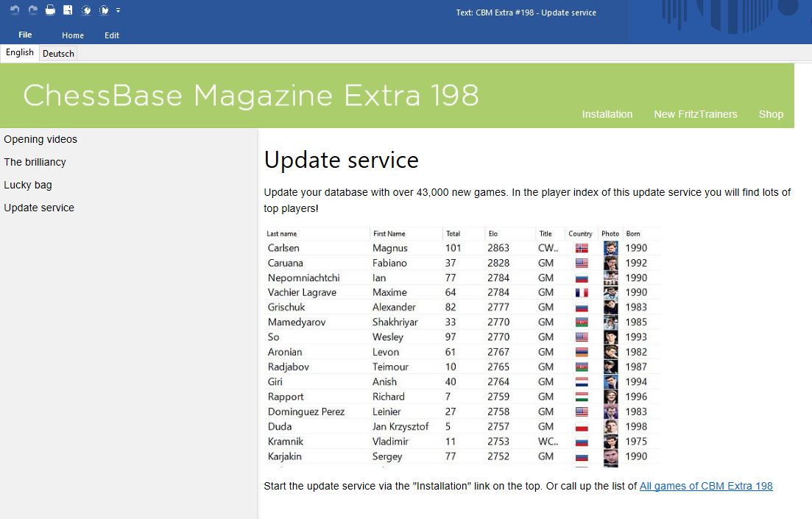Click the First Name column header
Viewport: 812px width, 519px height.
(389, 233)
